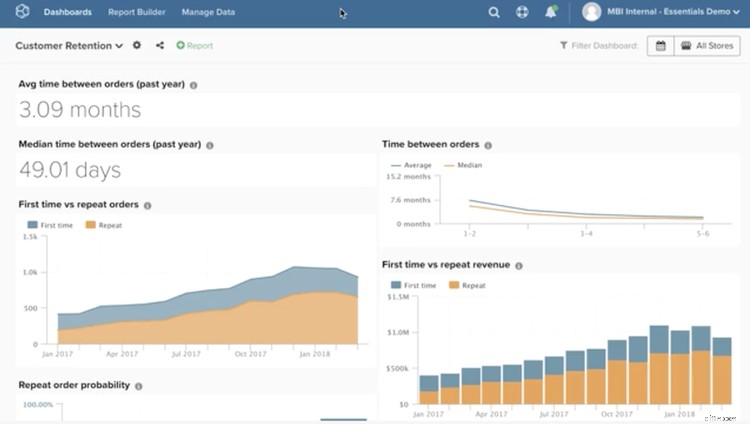Image resolution: width=750 pixels, height=424 pixels.
Task: Select the Dashboards navigation link
Action: (68, 13)
